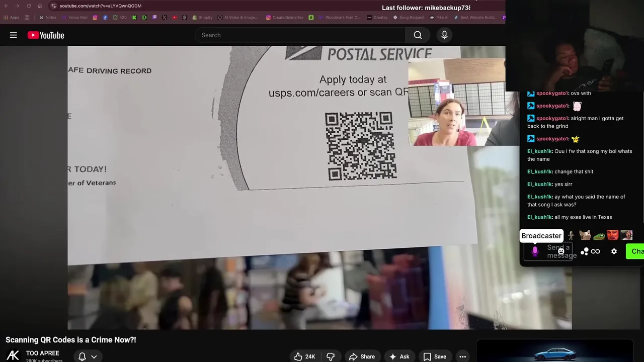This screenshot has height=362, width=644.
Task: Open the YouTube bookmark icon
Action: [175, 18]
